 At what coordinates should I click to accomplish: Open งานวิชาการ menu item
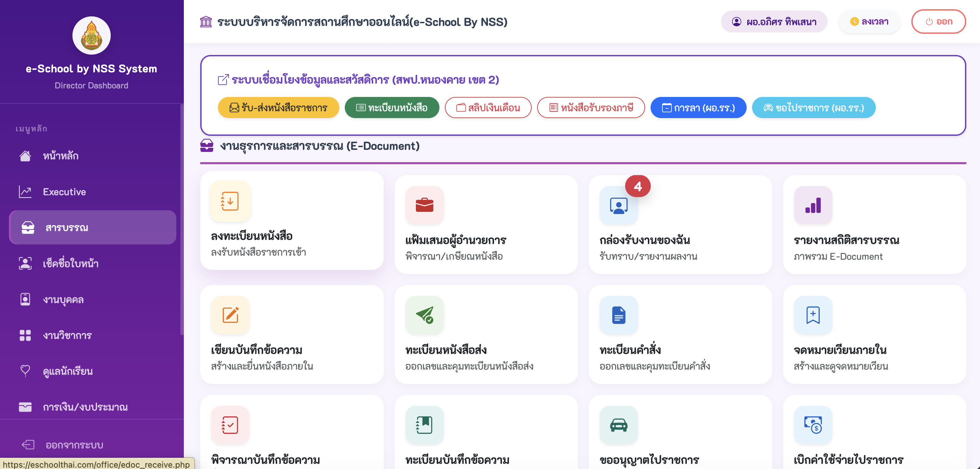[93, 335]
